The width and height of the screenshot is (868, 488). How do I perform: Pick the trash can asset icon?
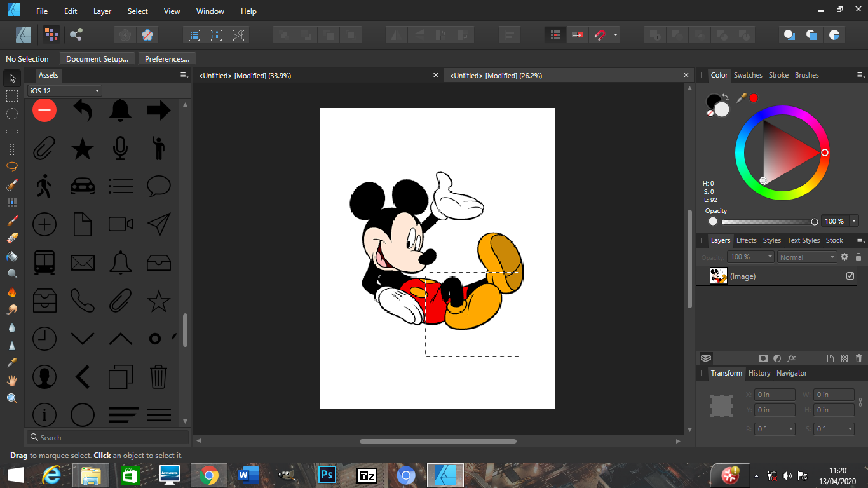158,376
